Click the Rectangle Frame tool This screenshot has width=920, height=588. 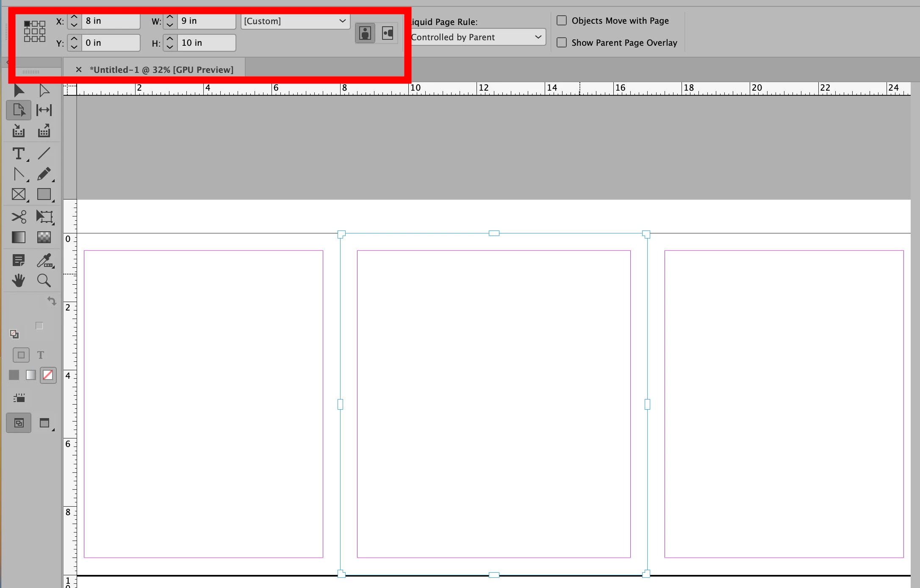pyautogui.click(x=18, y=194)
